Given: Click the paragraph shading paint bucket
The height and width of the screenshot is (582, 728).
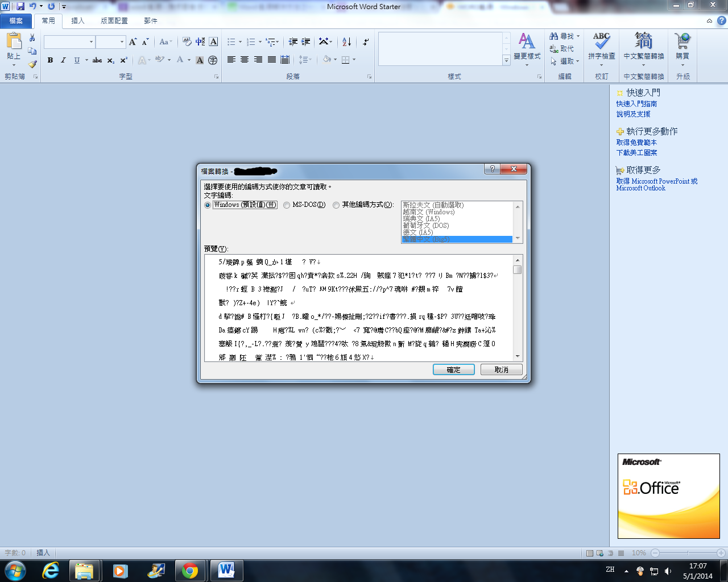Looking at the screenshot, I should click(327, 59).
